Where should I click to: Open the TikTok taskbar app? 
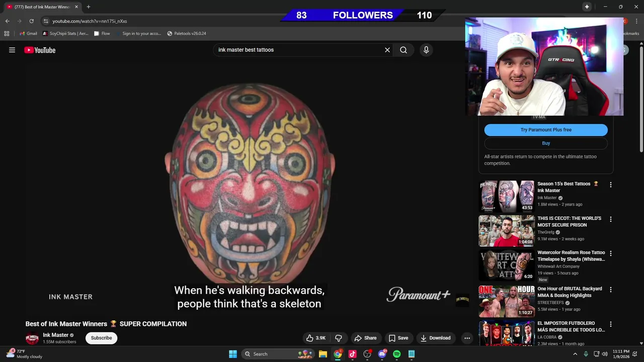[x=352, y=354]
